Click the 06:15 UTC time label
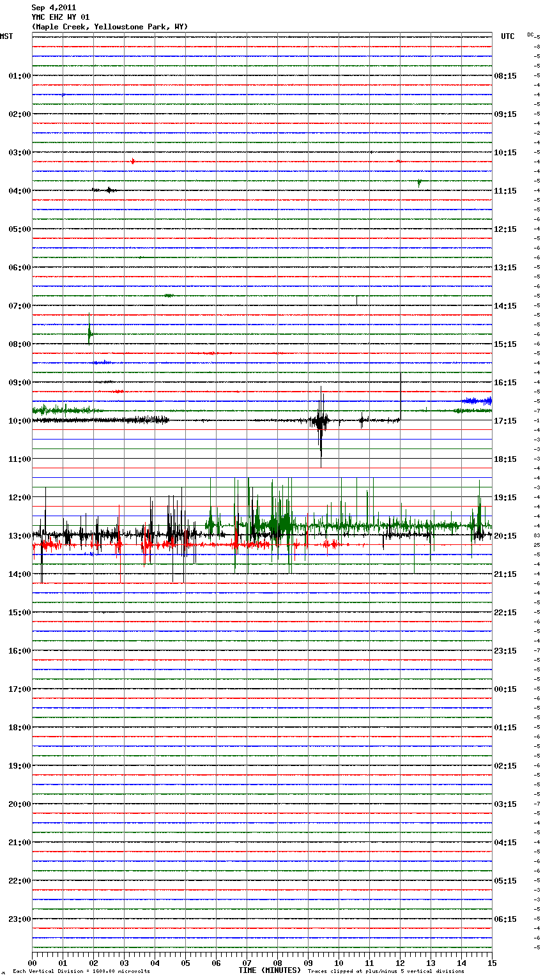Image resolution: width=543 pixels, height=980 pixels. pos(505,919)
